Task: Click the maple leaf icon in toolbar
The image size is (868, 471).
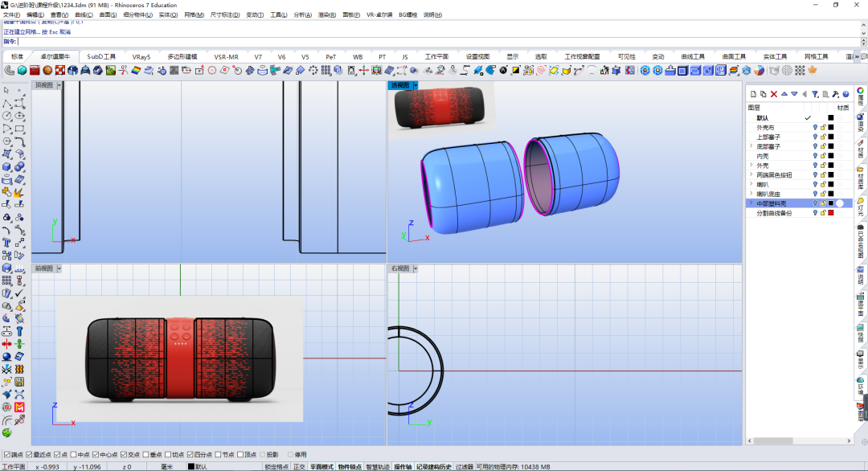Action: (813, 70)
